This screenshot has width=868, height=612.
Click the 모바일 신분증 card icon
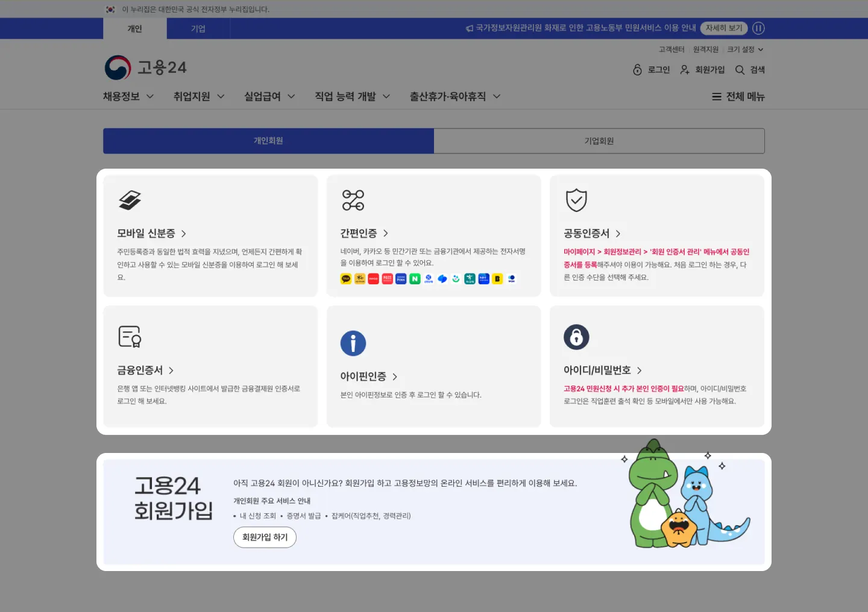[x=130, y=200]
